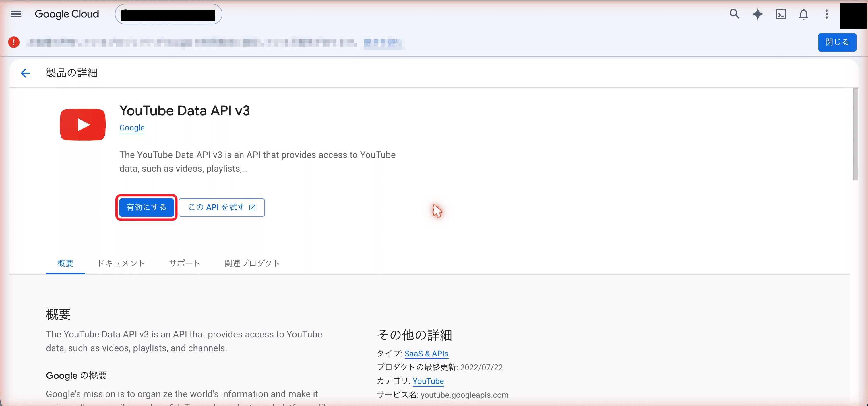The height and width of the screenshot is (406, 868).
Task: Click the red error alert icon
Action: [x=14, y=42]
